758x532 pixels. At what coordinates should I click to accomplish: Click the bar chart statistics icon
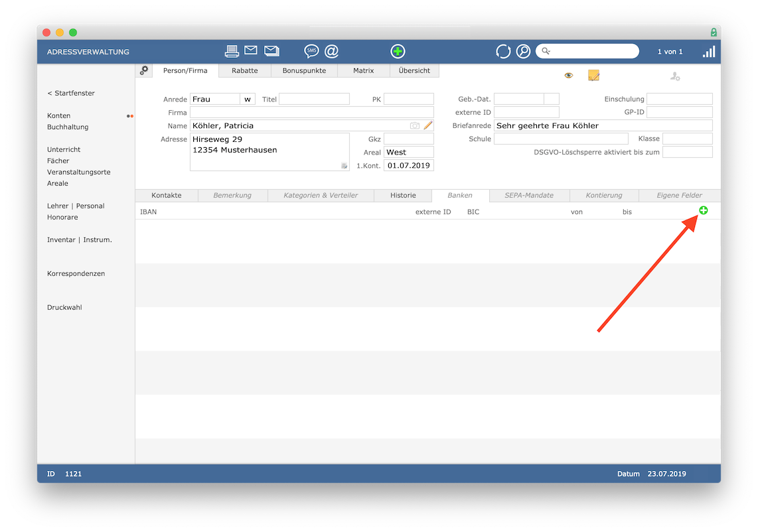[709, 52]
